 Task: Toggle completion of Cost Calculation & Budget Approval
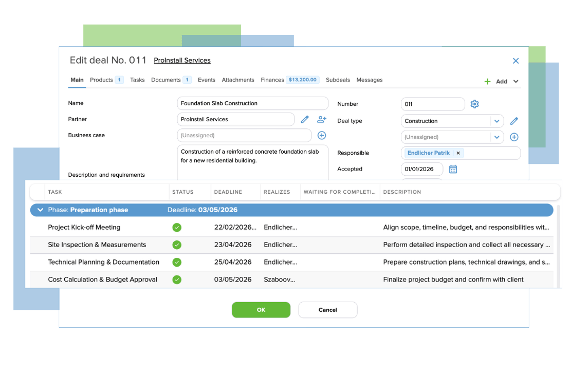pos(177,279)
